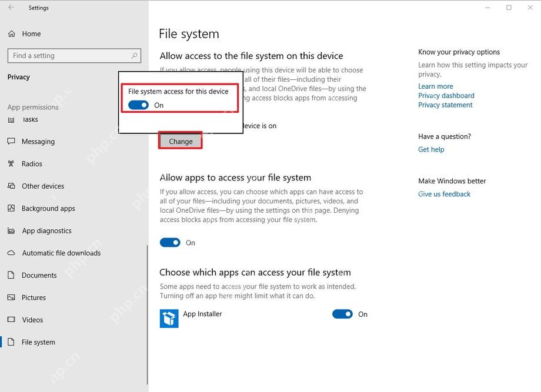The width and height of the screenshot is (541, 392).
Task: Click the Pictures image icon
Action: (x=11, y=297)
